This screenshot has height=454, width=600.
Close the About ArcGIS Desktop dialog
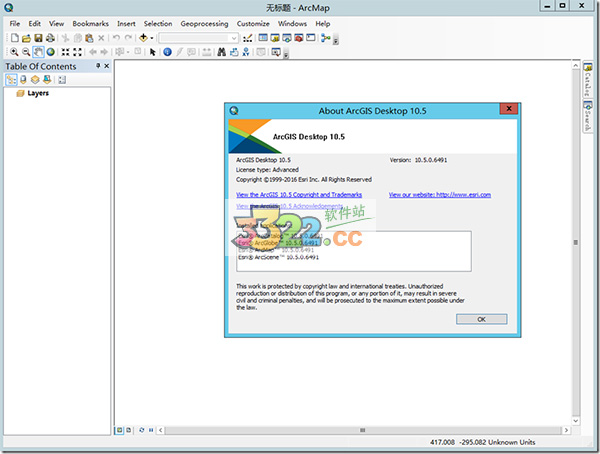click(509, 109)
